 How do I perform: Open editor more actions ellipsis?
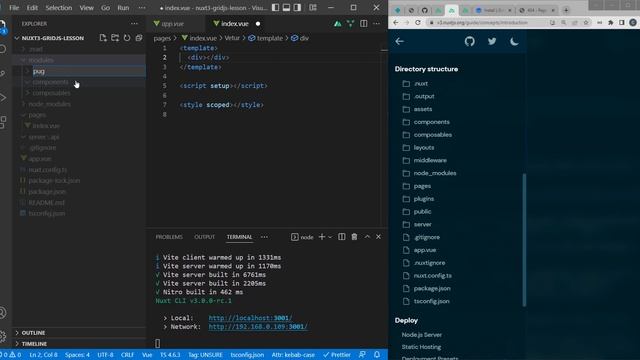coord(376,24)
